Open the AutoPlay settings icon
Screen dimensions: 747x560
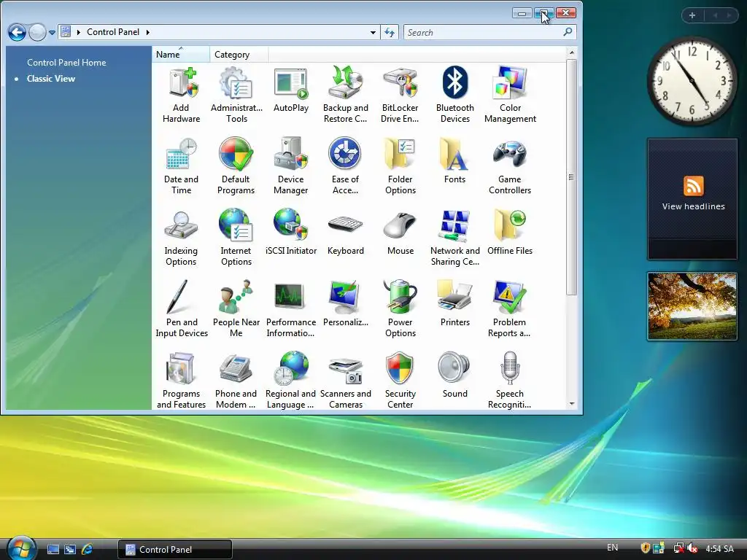click(290, 90)
